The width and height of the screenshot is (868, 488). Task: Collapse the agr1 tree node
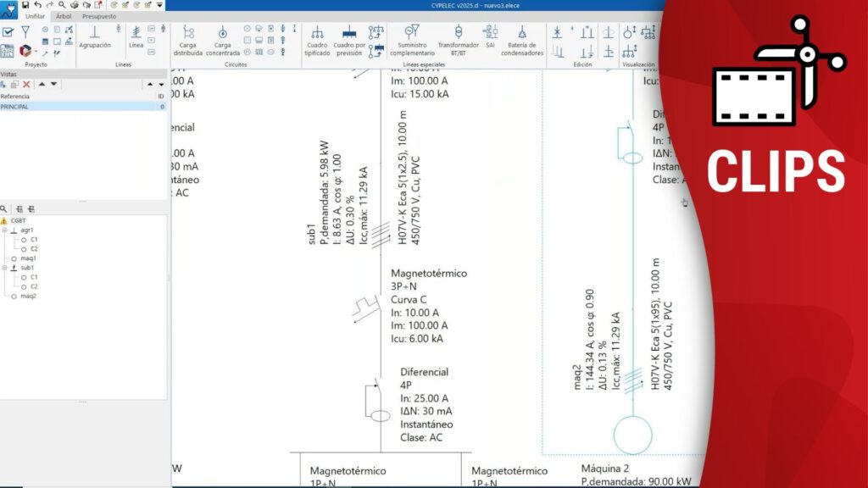click(x=5, y=230)
